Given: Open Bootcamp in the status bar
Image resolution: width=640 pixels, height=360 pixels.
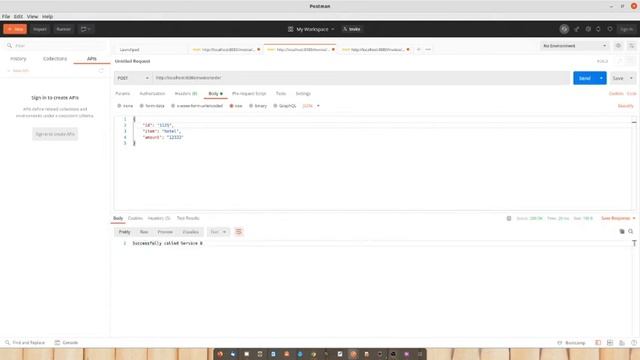Looking at the screenshot, I should click(571, 342).
